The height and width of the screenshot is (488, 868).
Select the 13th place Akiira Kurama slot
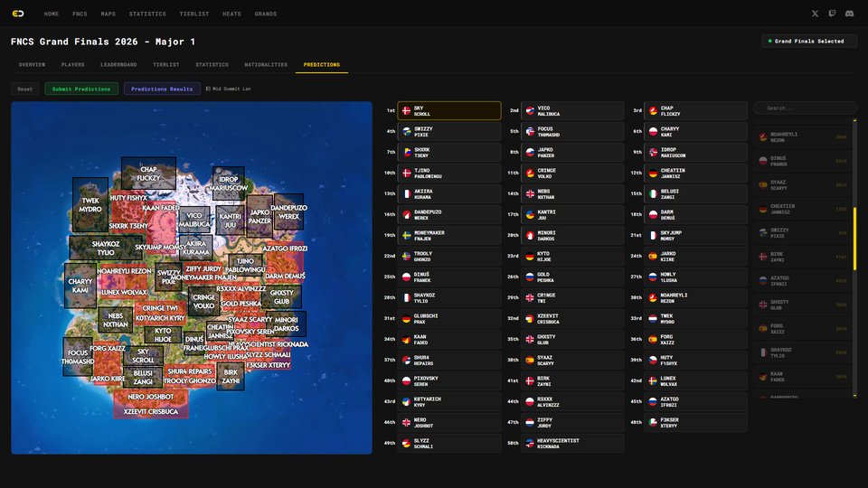tap(449, 193)
